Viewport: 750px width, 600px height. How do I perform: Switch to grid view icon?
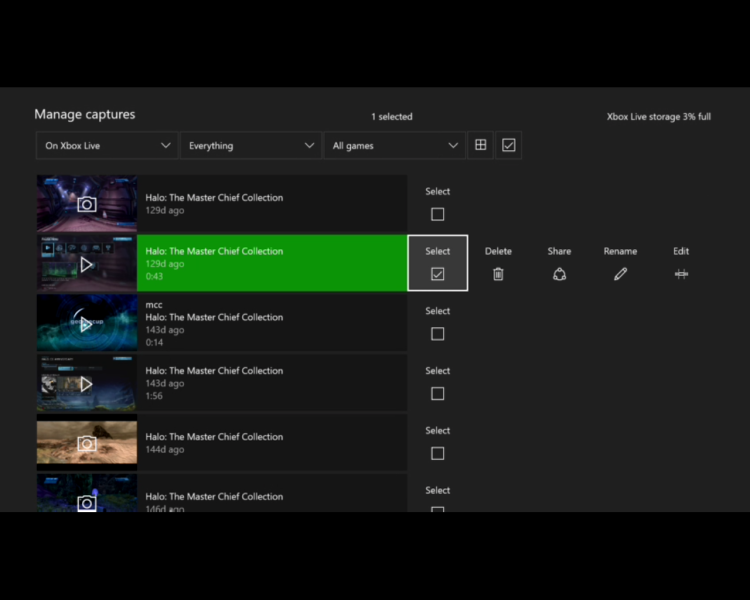[x=481, y=145]
